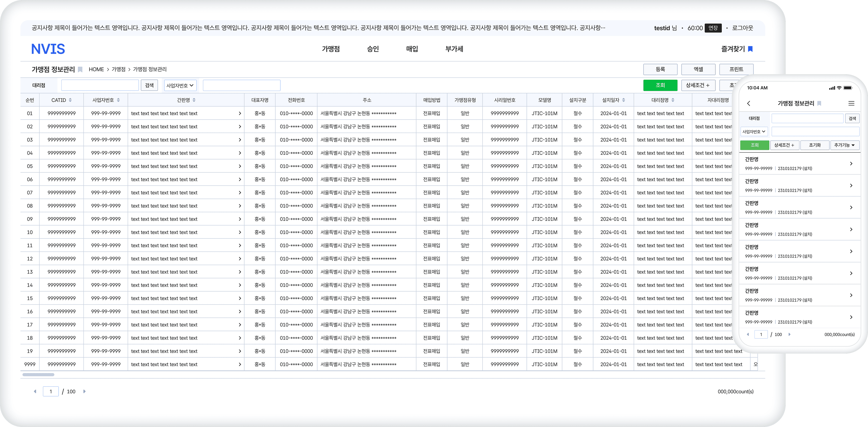Open the 가맹점 top menu

(x=330, y=49)
